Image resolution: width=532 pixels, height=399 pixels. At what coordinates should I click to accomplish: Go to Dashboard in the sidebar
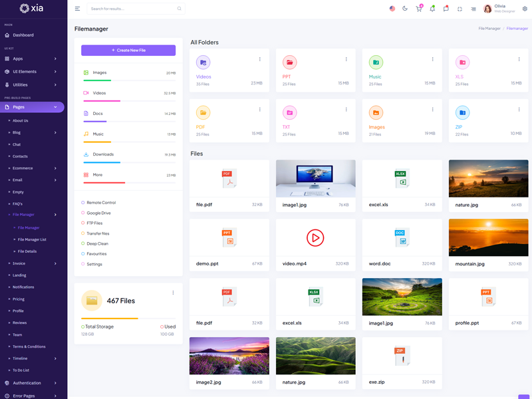(x=23, y=35)
